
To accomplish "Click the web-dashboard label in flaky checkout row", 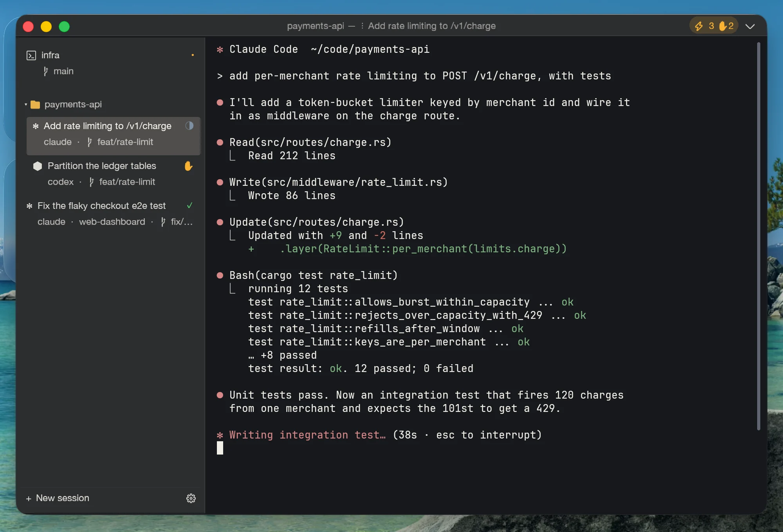I will coord(112,222).
